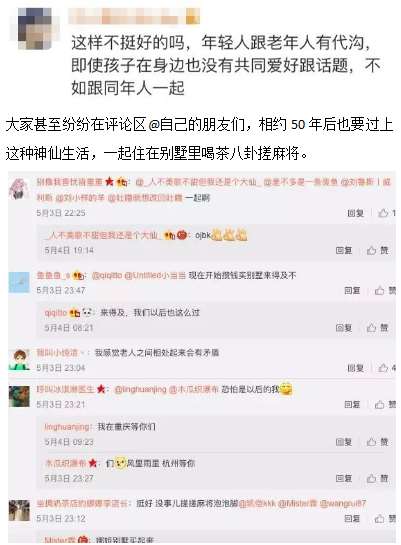Like the comment posted 5月3日 22:25

point(386,213)
